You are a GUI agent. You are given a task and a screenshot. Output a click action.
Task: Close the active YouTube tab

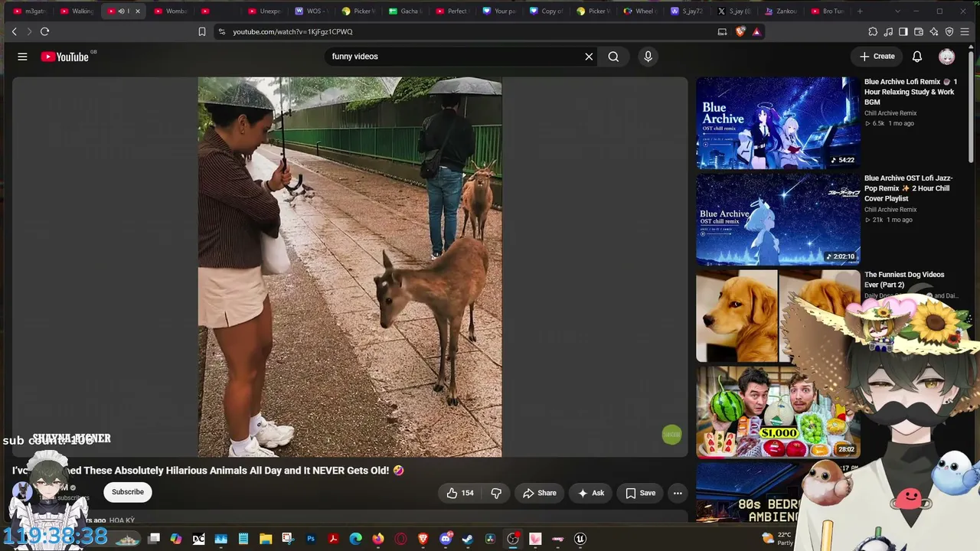pyautogui.click(x=138, y=11)
